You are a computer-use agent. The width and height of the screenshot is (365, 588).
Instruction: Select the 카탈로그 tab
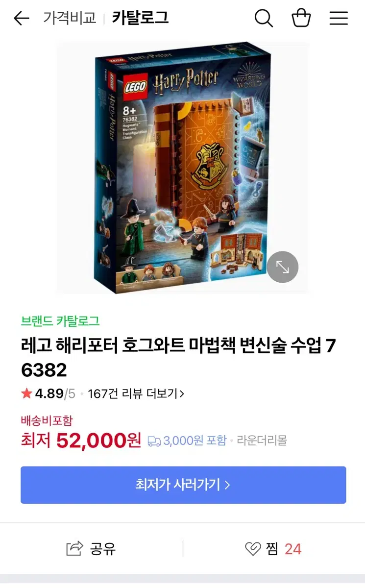coord(140,18)
